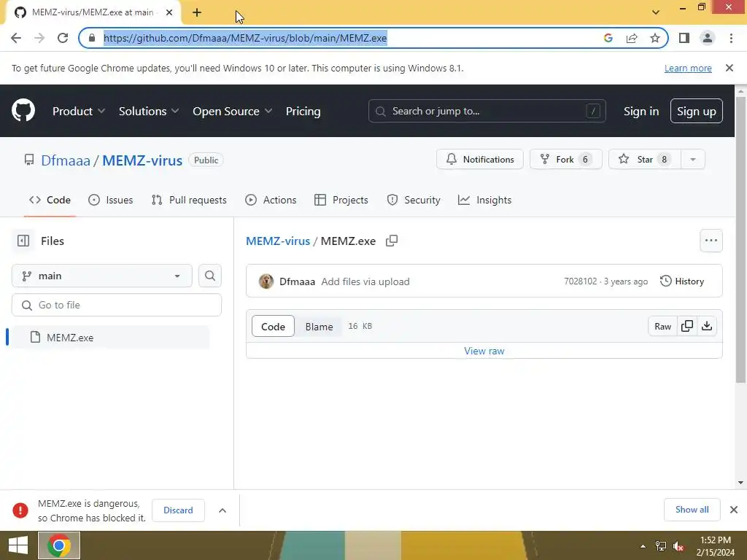Focus the Go to file field
This screenshot has height=560, width=747.
117,305
